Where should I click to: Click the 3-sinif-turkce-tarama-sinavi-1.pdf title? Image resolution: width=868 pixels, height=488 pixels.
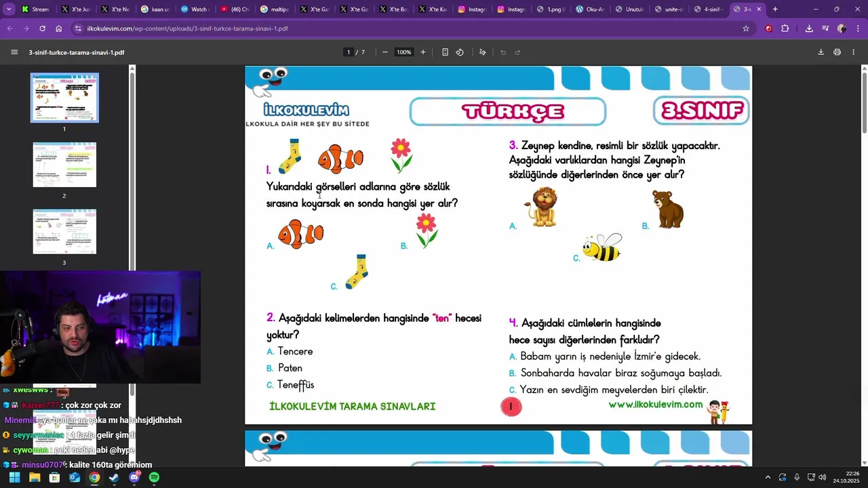(x=77, y=52)
